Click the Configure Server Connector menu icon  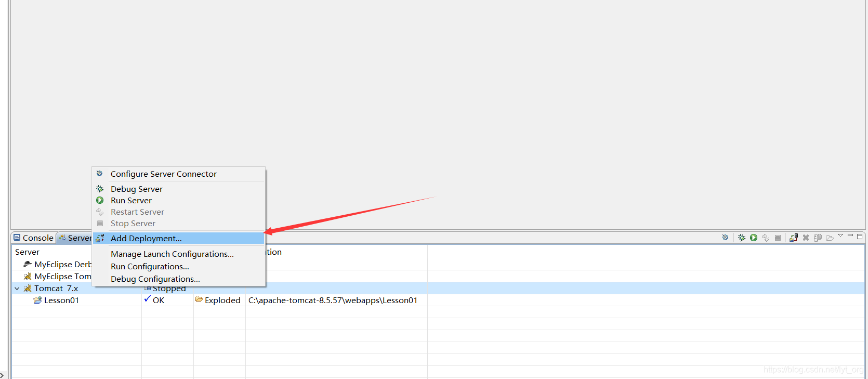point(100,174)
